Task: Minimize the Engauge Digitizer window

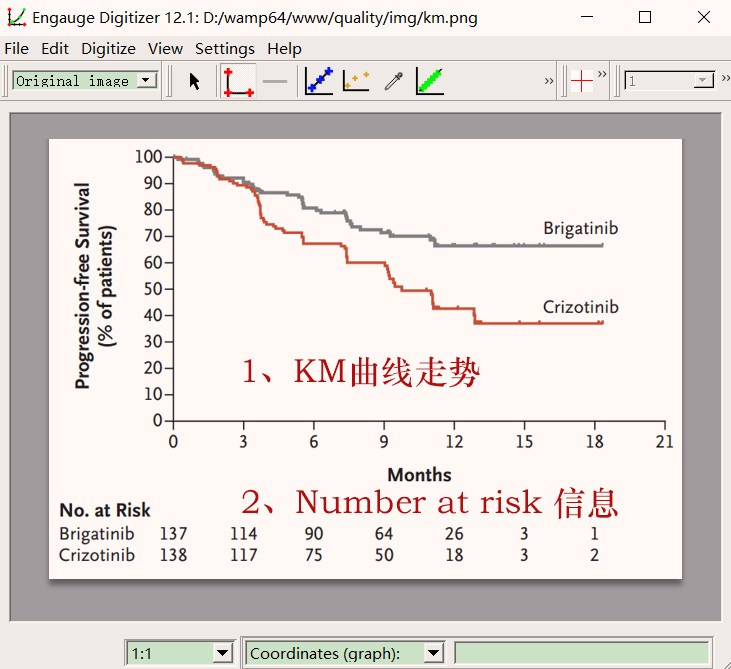Action: pos(587,17)
